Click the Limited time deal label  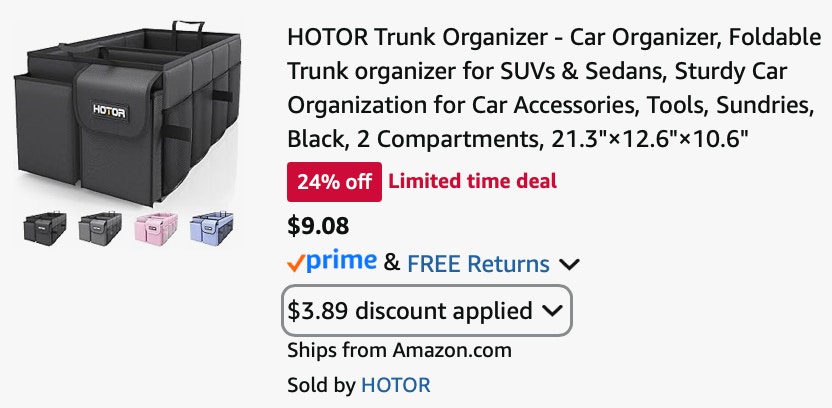tap(472, 181)
